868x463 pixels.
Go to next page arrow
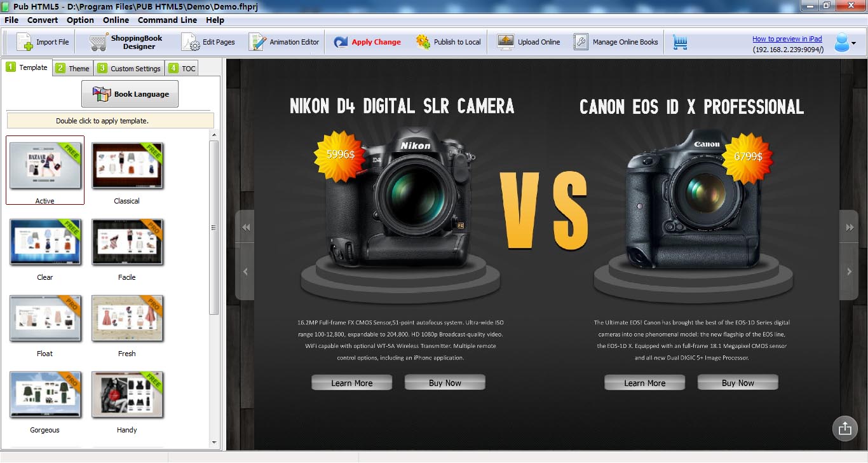(850, 272)
